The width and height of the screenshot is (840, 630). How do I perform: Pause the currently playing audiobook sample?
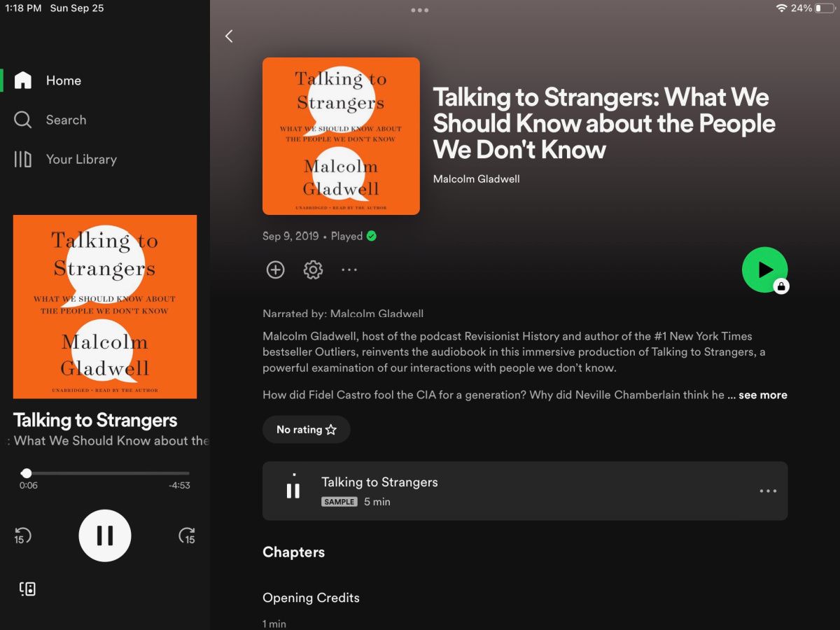point(105,535)
